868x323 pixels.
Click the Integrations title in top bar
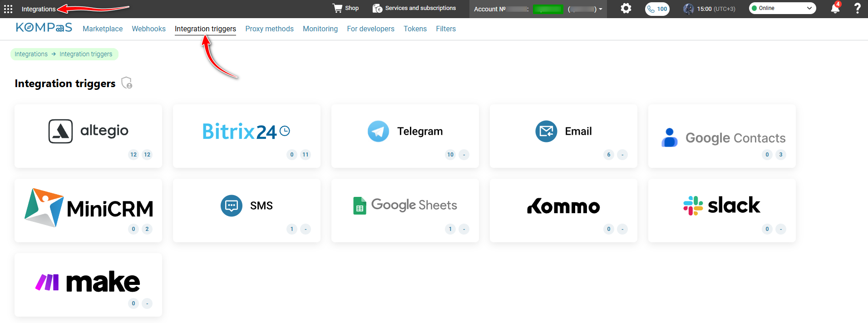click(x=39, y=9)
